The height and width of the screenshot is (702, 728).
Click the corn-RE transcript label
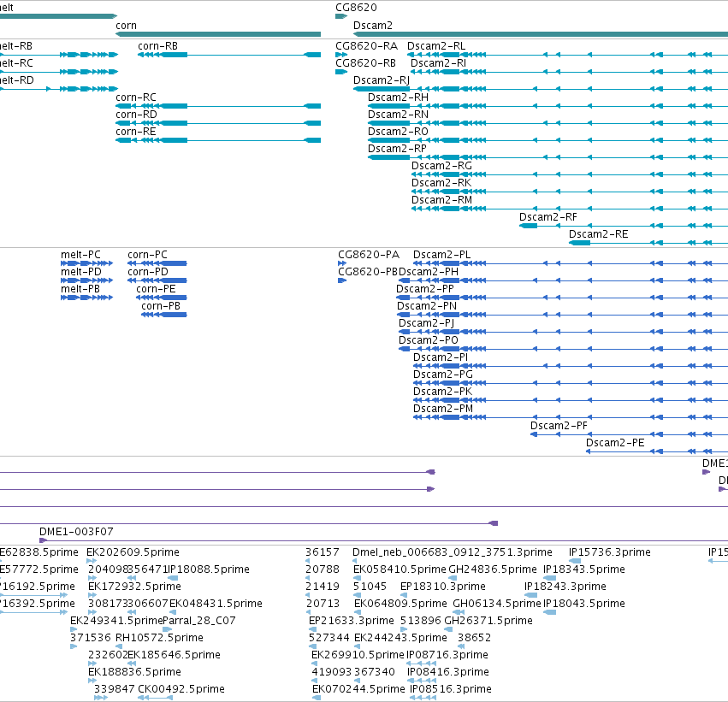pos(135,132)
